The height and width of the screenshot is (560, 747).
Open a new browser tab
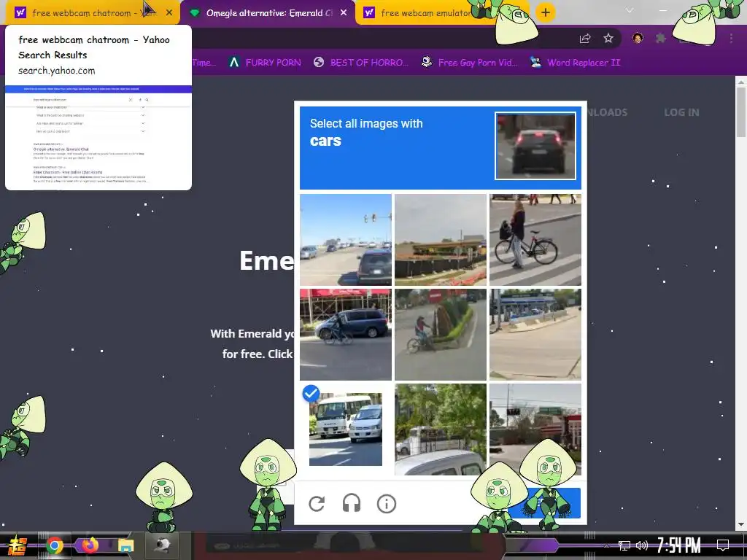[546, 12]
